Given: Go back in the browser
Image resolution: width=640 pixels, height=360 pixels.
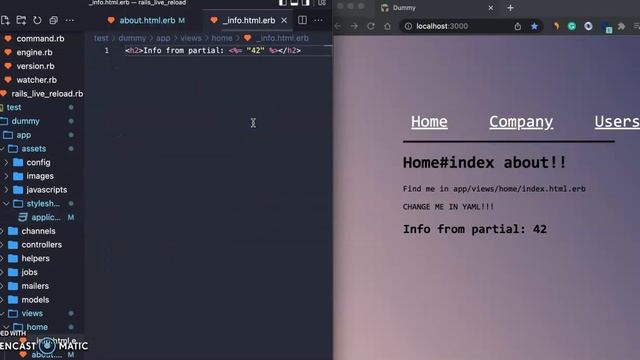Looking at the screenshot, I should [x=338, y=26].
